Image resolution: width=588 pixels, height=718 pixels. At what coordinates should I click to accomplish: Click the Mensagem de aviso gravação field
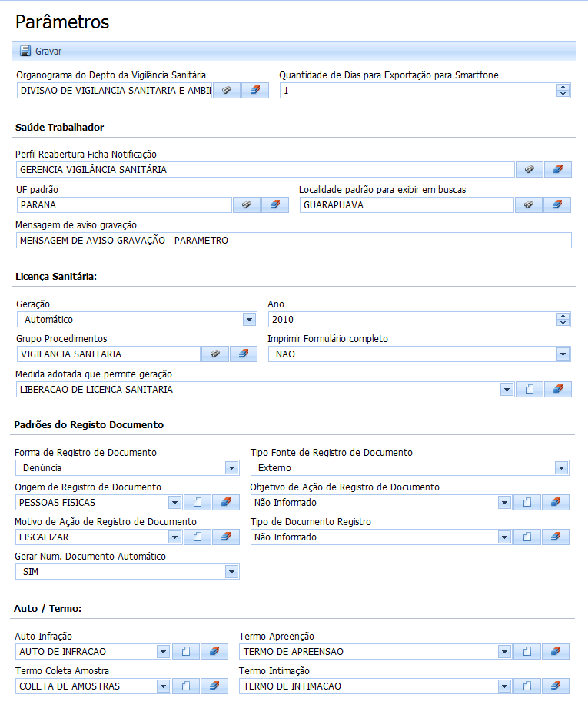click(294, 241)
